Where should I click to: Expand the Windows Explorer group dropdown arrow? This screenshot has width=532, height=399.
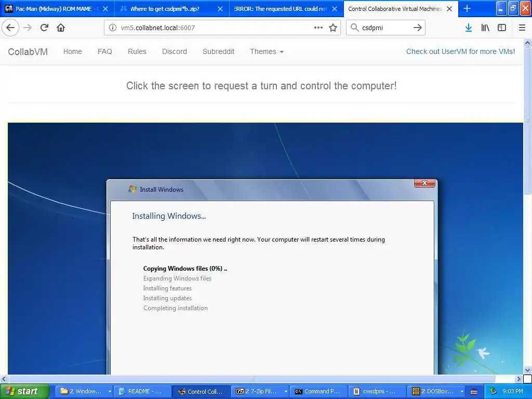[110, 391]
